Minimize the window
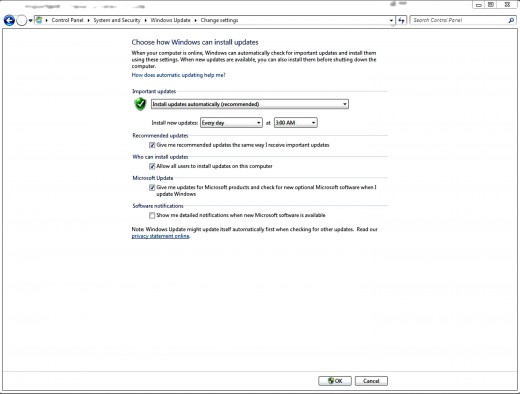 (x=478, y=5)
